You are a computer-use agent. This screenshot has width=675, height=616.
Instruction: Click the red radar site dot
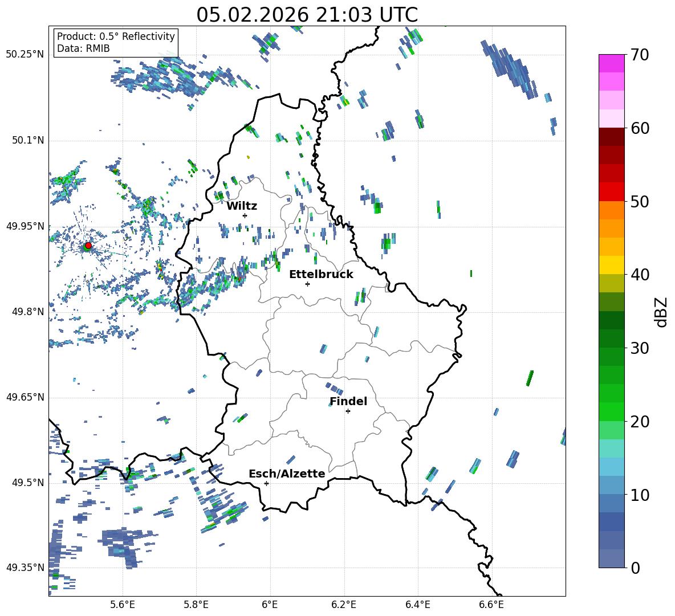pyautogui.click(x=88, y=246)
